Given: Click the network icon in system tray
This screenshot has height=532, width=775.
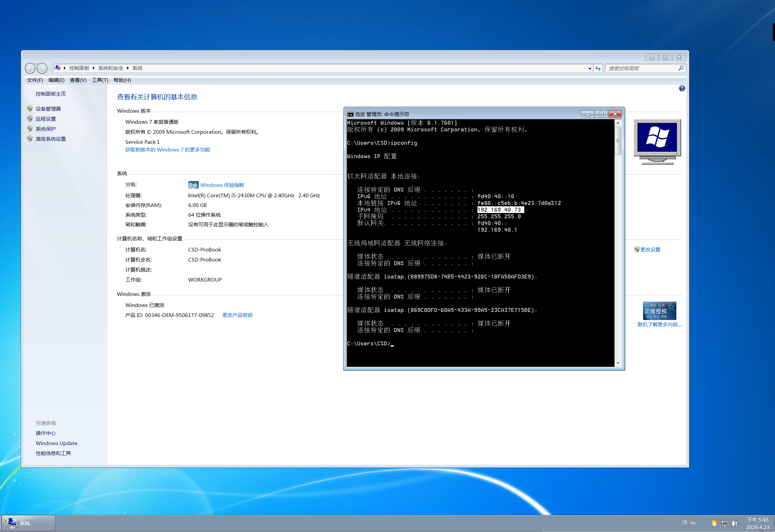Looking at the screenshot, I should (x=724, y=523).
